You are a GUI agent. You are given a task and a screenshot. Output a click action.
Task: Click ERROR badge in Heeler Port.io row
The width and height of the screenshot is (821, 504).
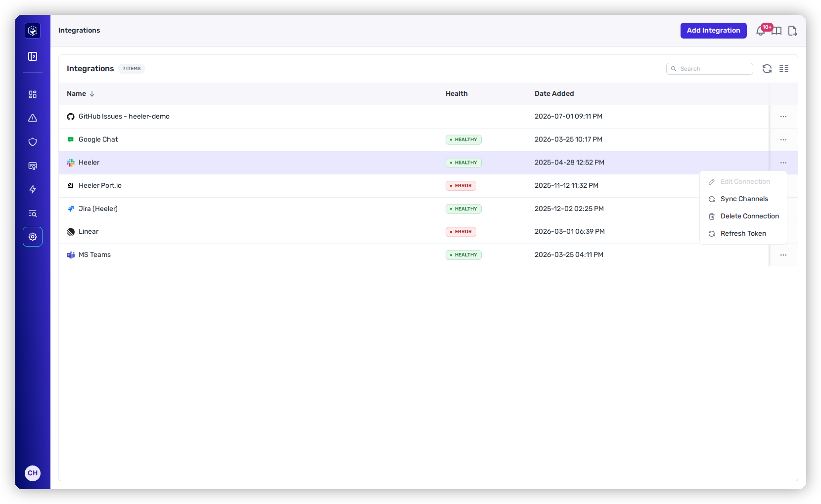[x=461, y=186]
